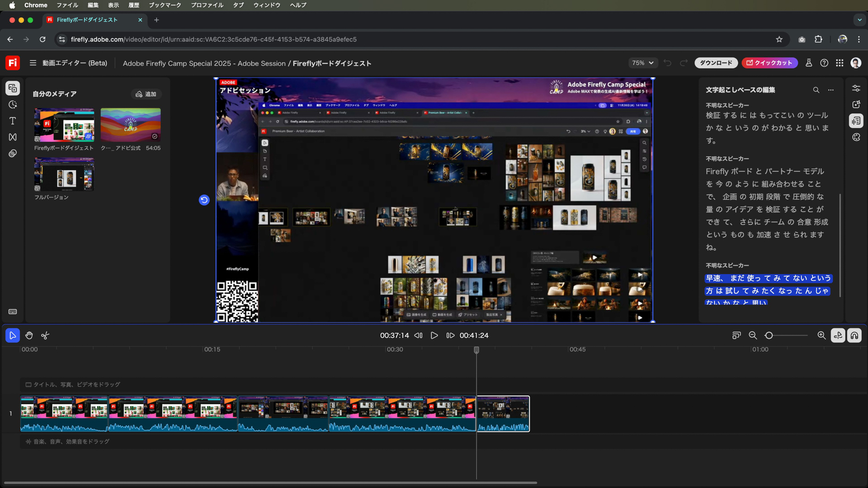Toggle timeline snapping magnet button

click(854, 335)
